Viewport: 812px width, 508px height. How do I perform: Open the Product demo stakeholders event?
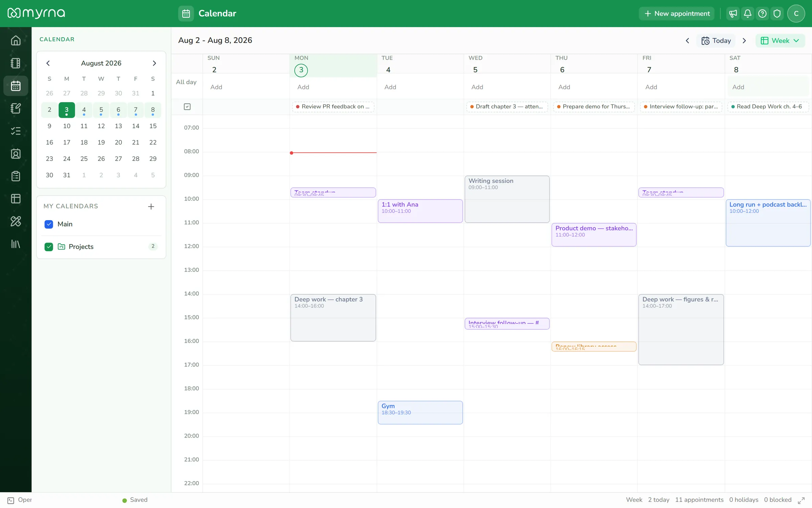click(x=594, y=235)
